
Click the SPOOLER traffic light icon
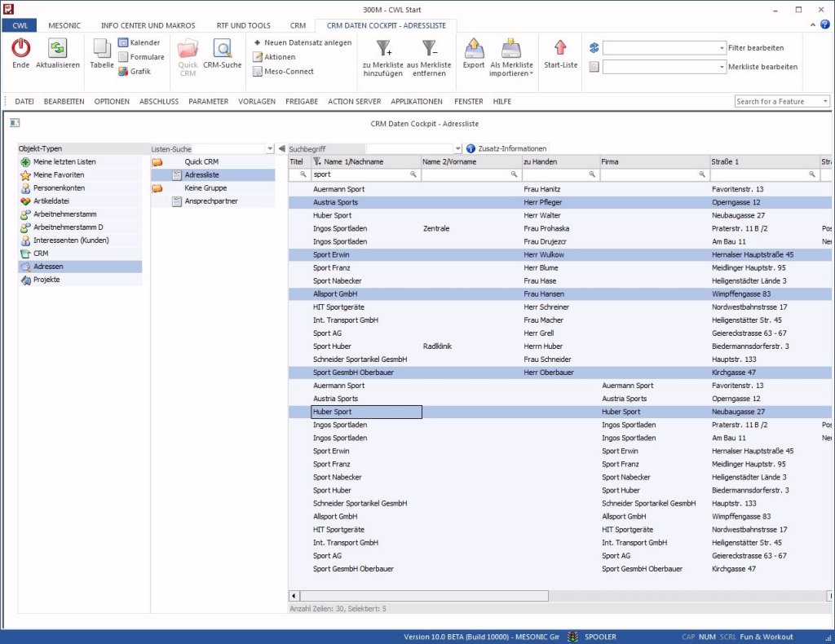tap(573, 637)
